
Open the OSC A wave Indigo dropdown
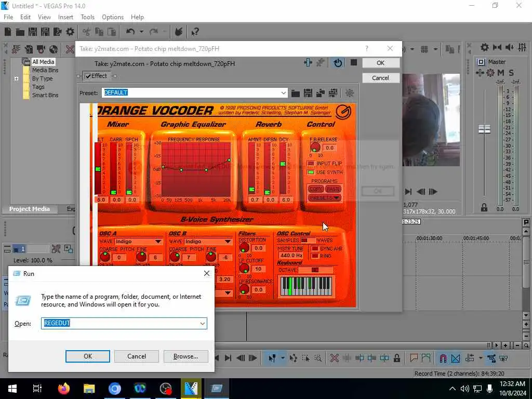pyautogui.click(x=158, y=242)
